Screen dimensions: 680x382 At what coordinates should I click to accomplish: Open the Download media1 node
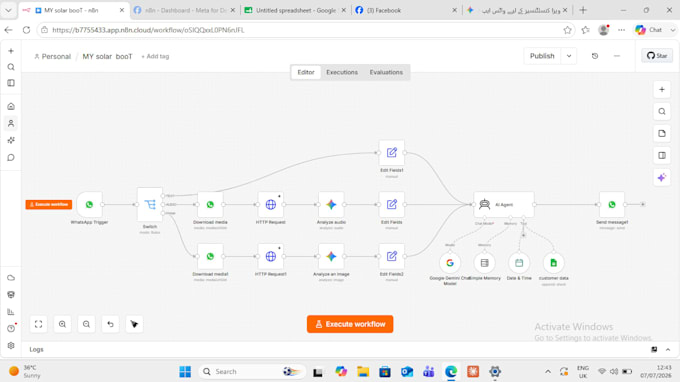click(x=210, y=256)
